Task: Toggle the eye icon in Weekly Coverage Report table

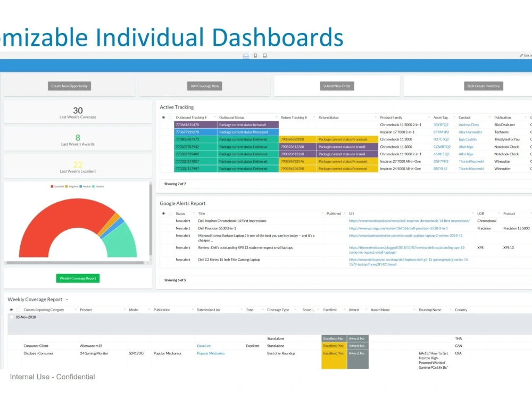Action: point(11,310)
